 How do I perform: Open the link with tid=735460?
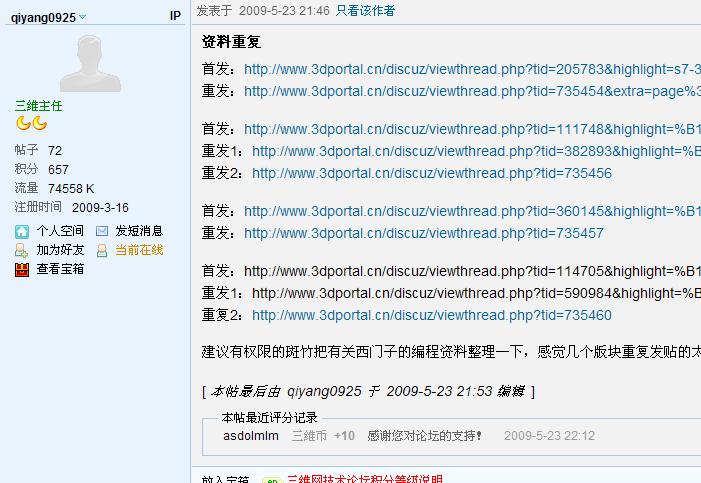coord(432,315)
